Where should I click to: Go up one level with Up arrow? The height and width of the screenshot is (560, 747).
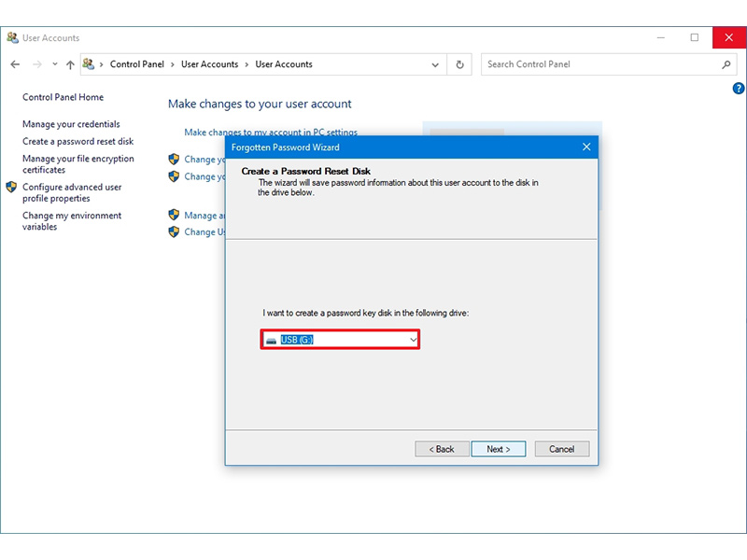[x=70, y=64]
